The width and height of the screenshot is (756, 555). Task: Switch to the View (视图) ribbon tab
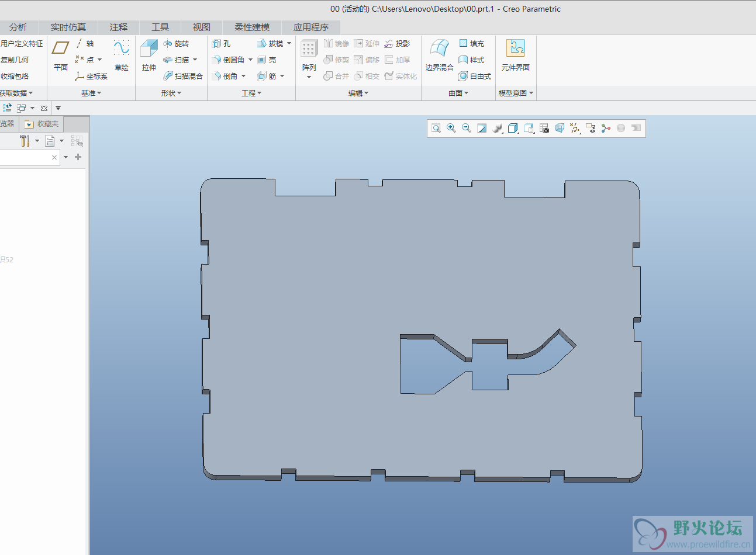pyautogui.click(x=202, y=27)
